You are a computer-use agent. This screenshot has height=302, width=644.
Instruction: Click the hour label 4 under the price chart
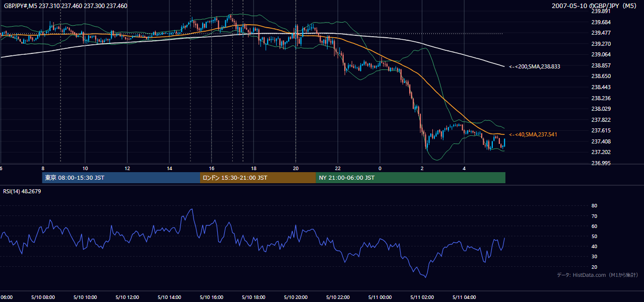[464, 169]
